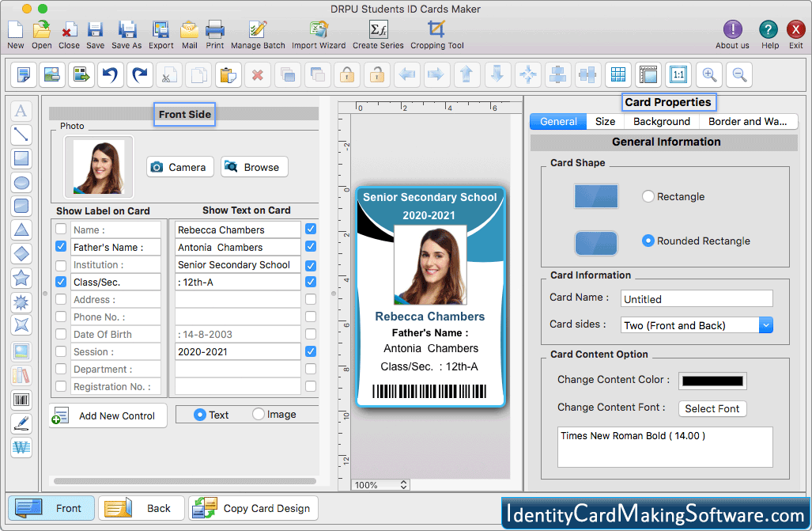Click the Zoom Out magnifier icon

click(739, 74)
